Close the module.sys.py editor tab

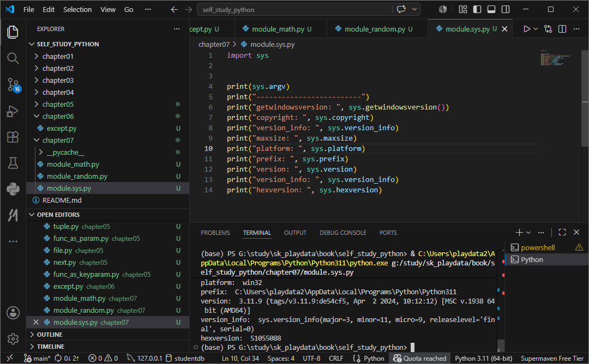point(505,29)
